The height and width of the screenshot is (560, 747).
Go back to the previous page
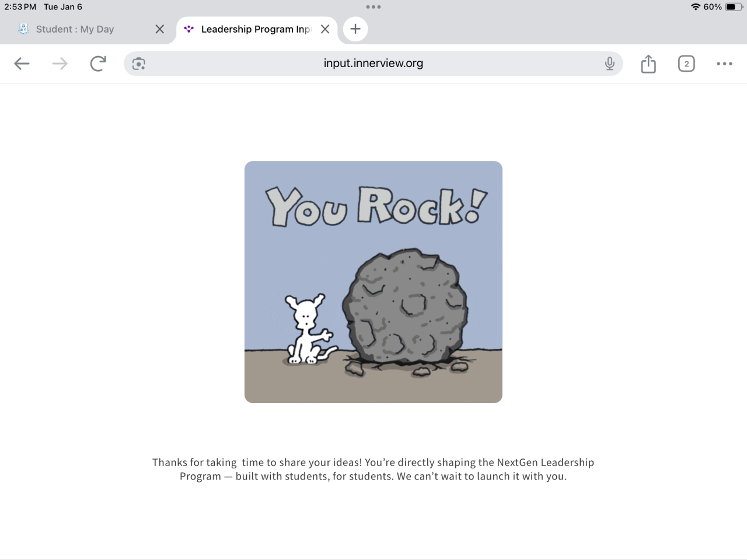point(22,64)
